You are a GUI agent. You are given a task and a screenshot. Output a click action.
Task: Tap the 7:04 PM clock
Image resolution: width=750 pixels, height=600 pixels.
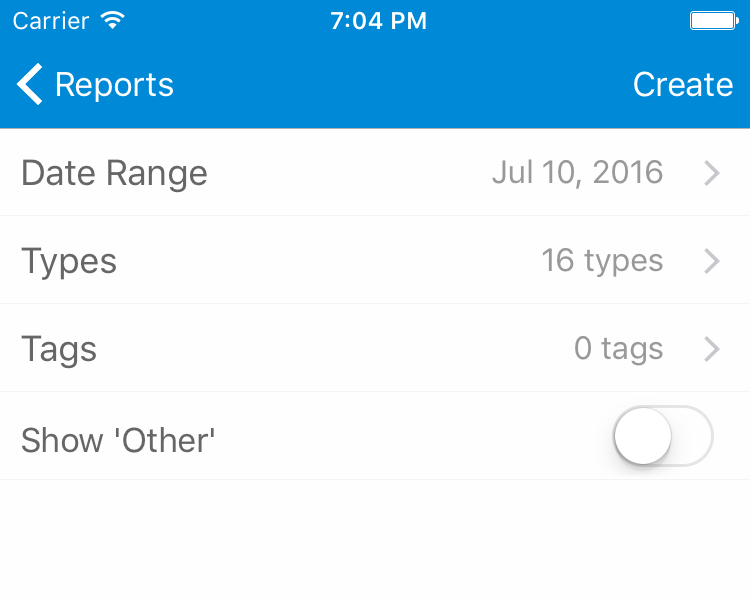378,21
